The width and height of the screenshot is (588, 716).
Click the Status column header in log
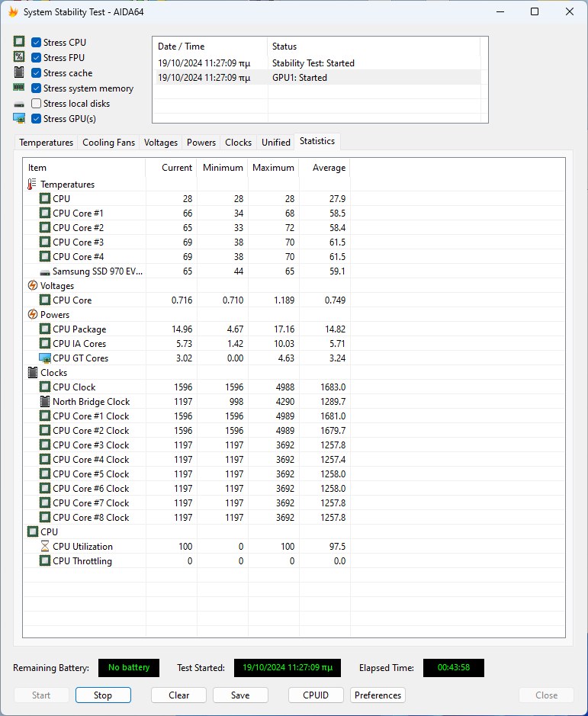[374, 46]
